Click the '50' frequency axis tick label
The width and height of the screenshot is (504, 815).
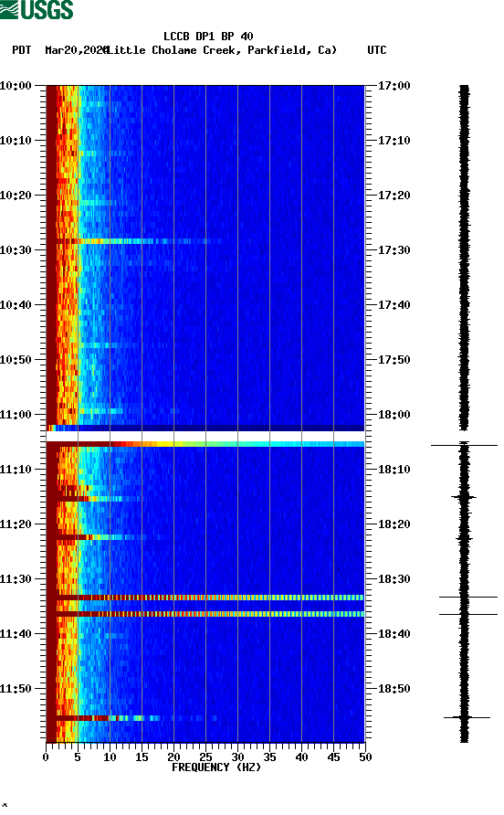click(x=365, y=757)
